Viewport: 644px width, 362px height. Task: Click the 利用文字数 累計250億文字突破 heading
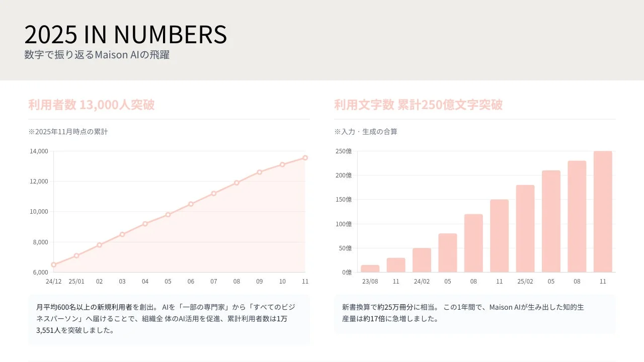(x=418, y=105)
